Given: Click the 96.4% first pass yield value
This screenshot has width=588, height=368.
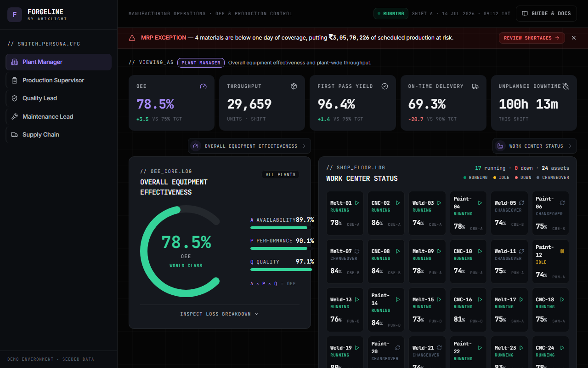Looking at the screenshot, I should click(336, 104).
